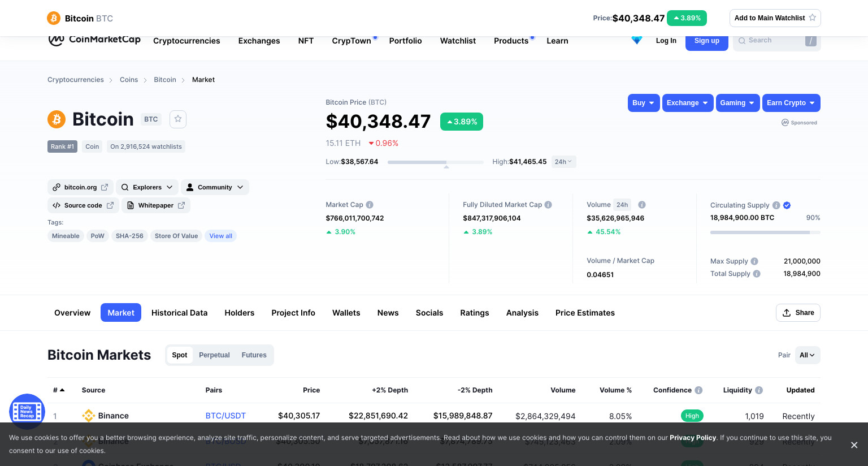Select the Spot markets toggle
The width and height of the screenshot is (868, 466).
click(180, 355)
